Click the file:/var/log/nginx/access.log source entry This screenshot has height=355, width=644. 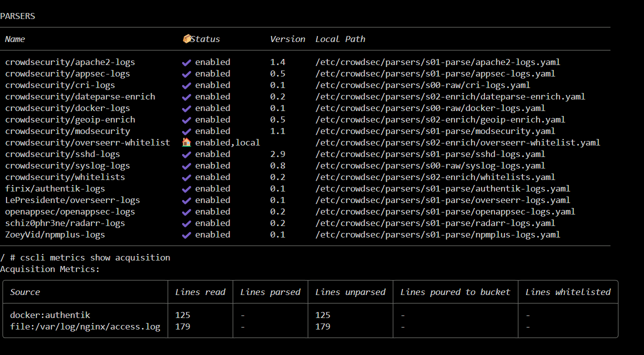85,327
